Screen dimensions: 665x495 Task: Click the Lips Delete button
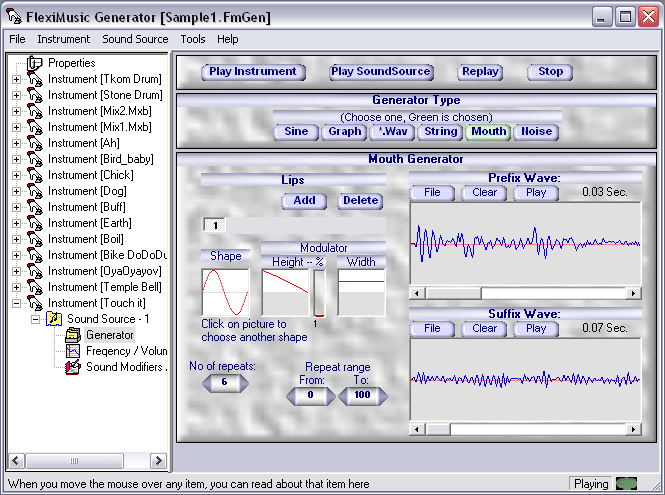[360, 201]
